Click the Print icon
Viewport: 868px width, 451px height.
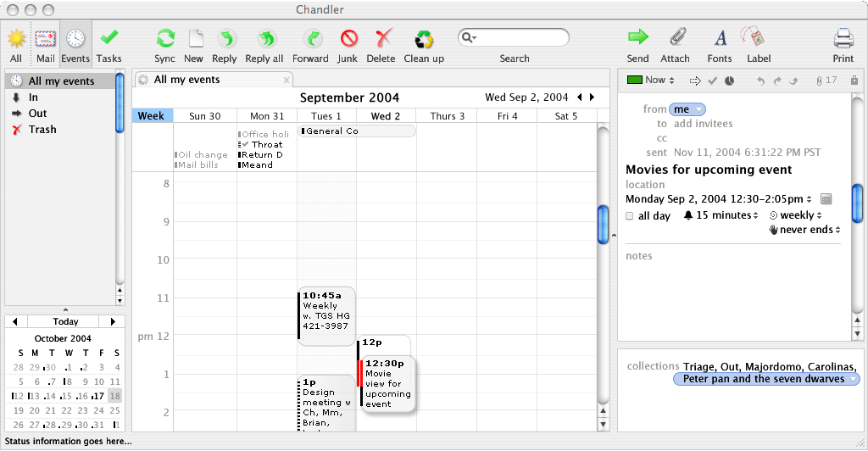pos(843,39)
